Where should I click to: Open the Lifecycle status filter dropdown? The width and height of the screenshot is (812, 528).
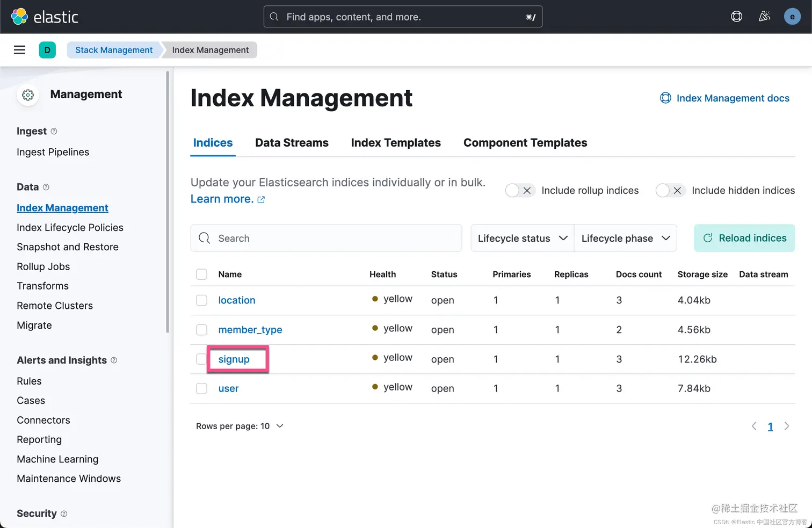(523, 238)
